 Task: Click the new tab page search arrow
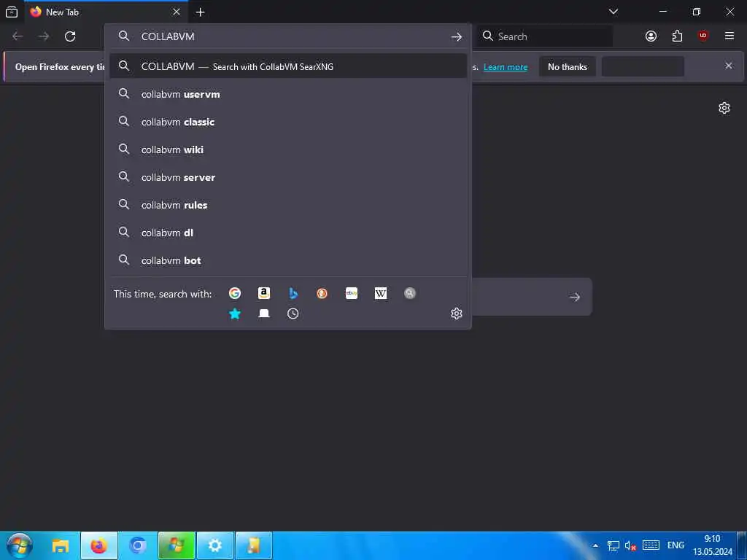tap(575, 297)
